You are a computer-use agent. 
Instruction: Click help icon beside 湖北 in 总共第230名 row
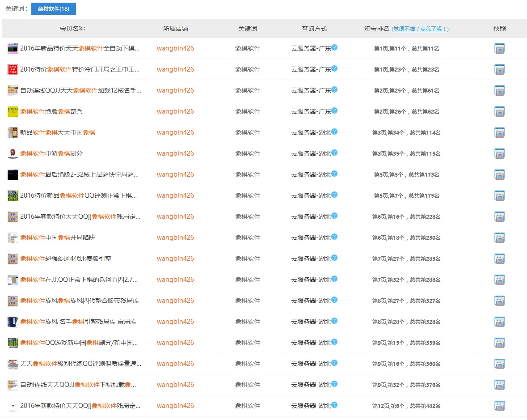coord(334,237)
